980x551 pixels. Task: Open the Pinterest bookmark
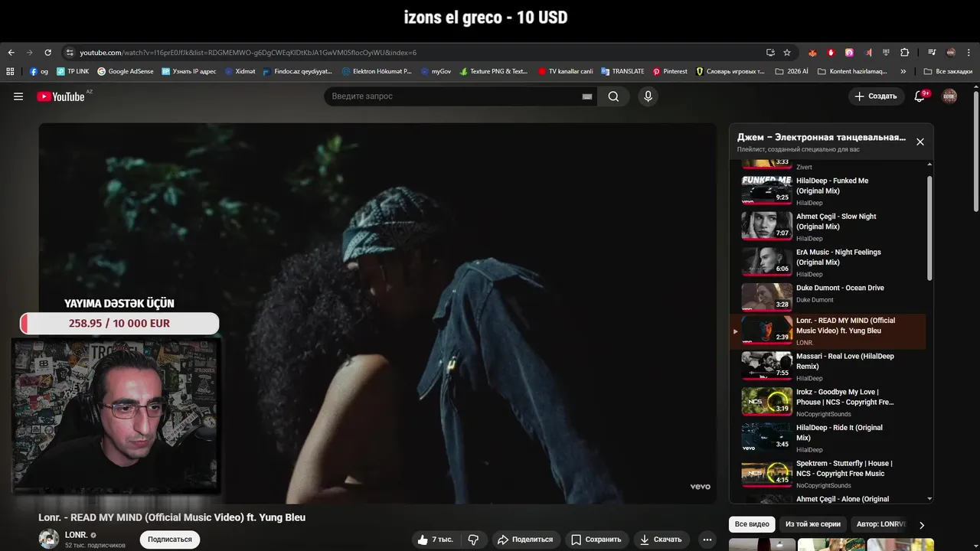[x=670, y=71]
